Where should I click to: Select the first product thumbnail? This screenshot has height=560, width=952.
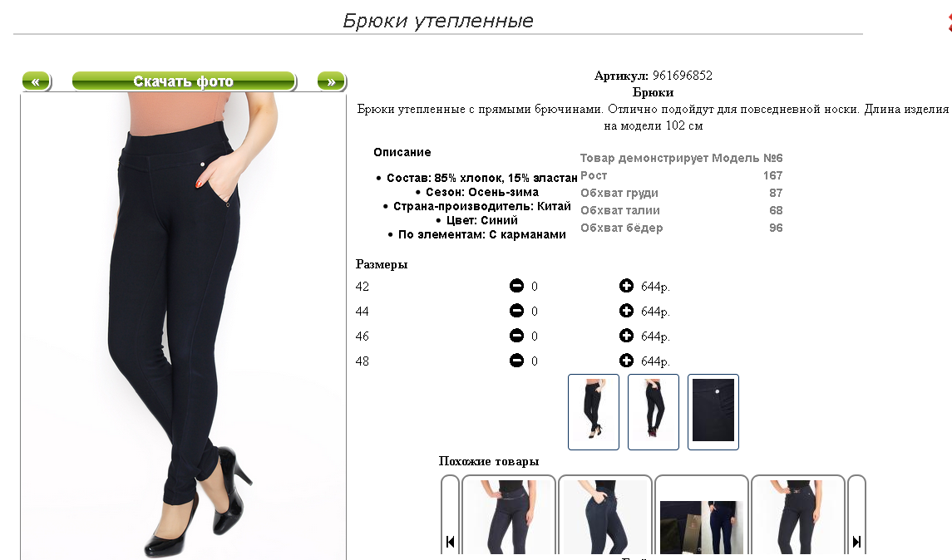pyautogui.click(x=593, y=412)
